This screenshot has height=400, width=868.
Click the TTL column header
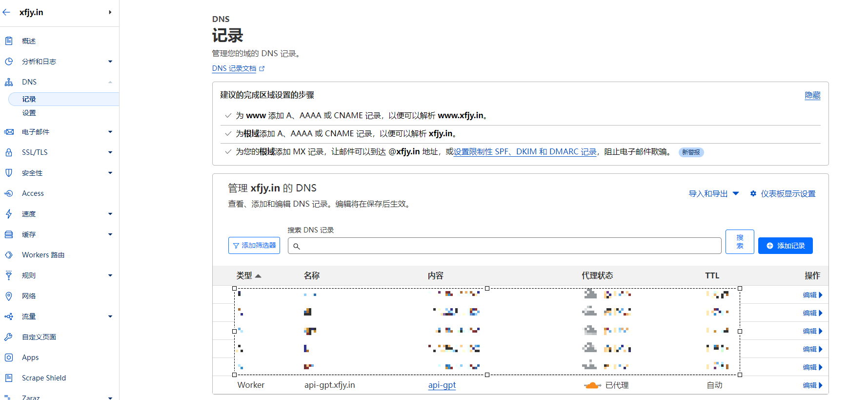pos(712,275)
